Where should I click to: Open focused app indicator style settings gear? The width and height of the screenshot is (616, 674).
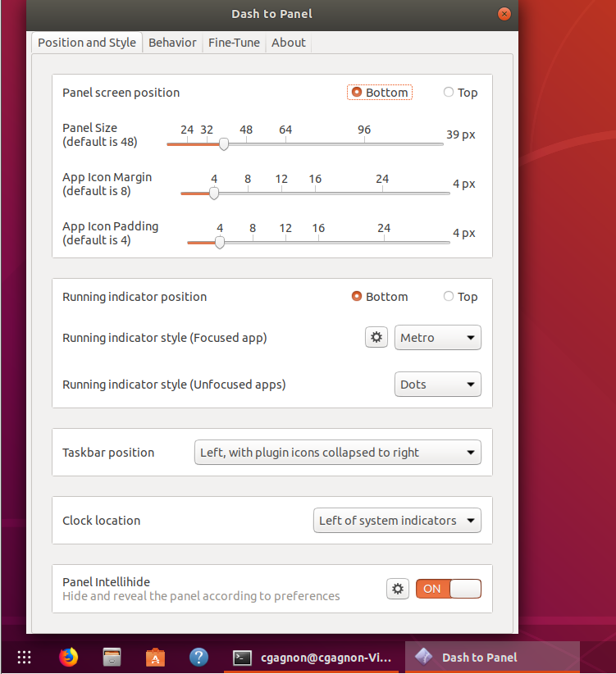pos(376,338)
